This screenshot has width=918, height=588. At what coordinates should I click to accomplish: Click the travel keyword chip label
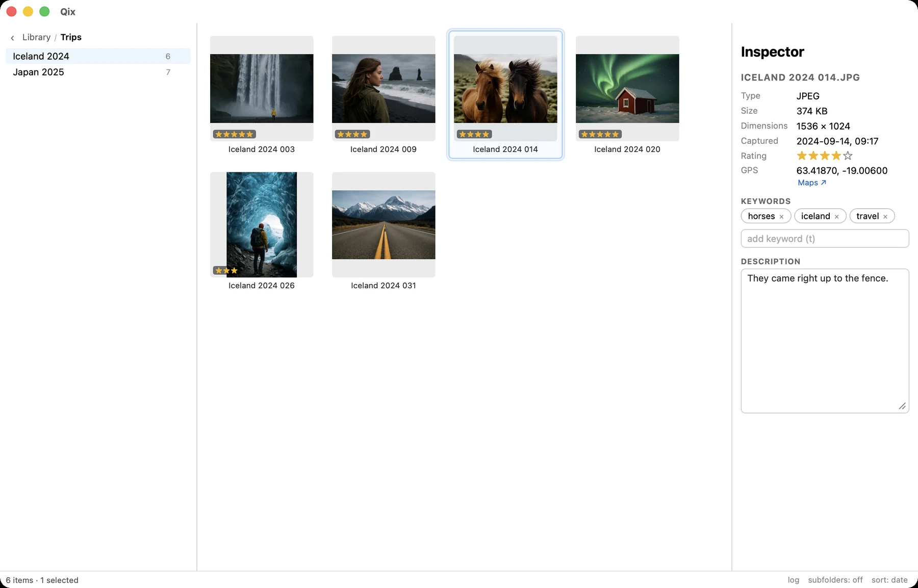(x=868, y=216)
